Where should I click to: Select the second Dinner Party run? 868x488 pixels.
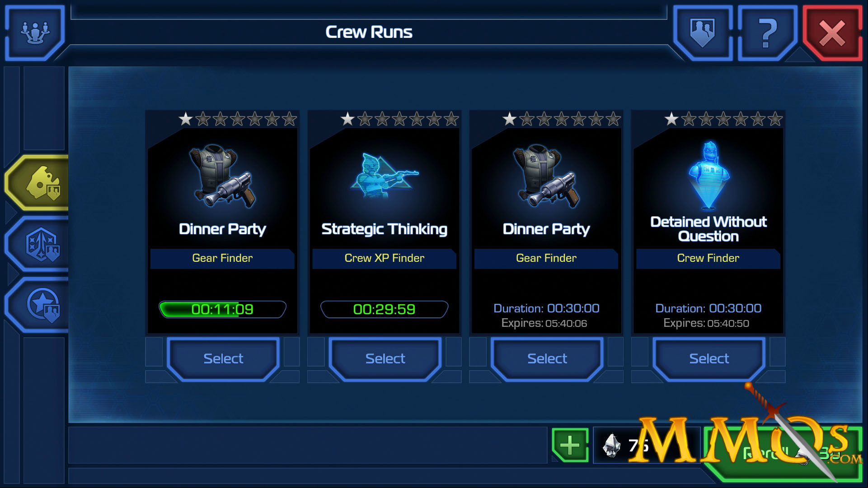(x=547, y=359)
